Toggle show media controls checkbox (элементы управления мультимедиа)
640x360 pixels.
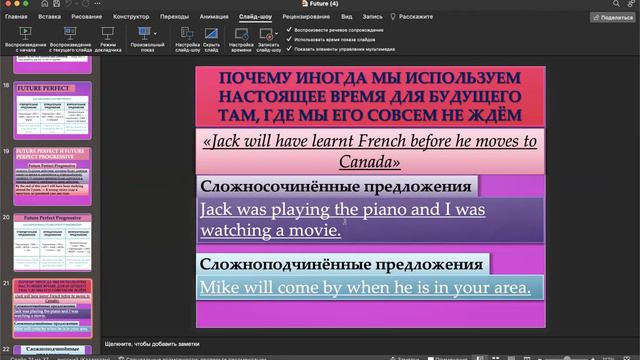(289, 49)
